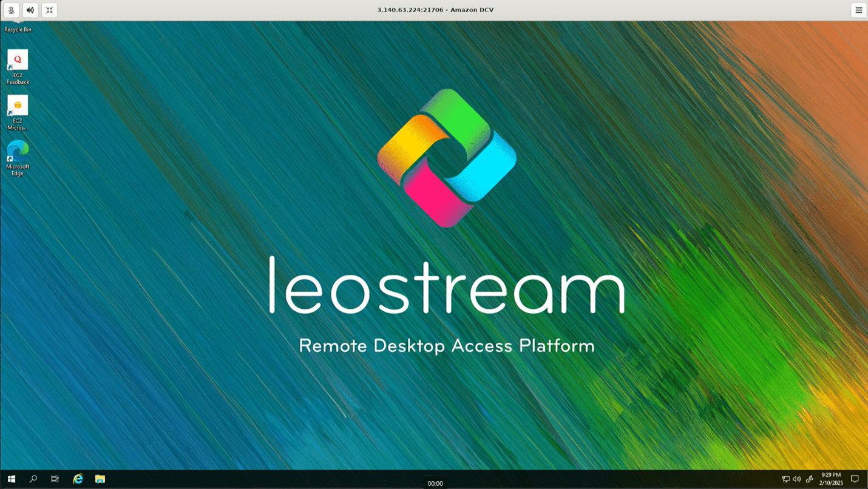This screenshot has height=489, width=868.
Task: Open network status in system tray
Action: click(785, 479)
